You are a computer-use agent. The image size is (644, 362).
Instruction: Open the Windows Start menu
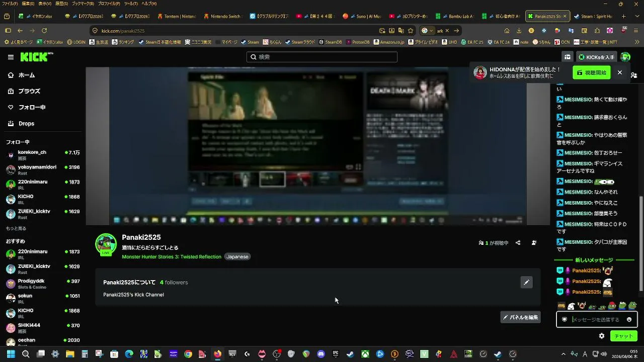point(11,354)
